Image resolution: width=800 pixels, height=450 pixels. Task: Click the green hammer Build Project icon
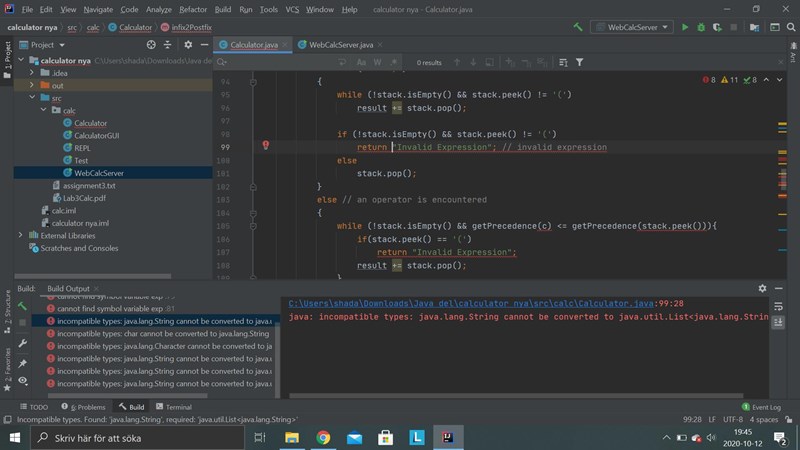tap(578, 27)
